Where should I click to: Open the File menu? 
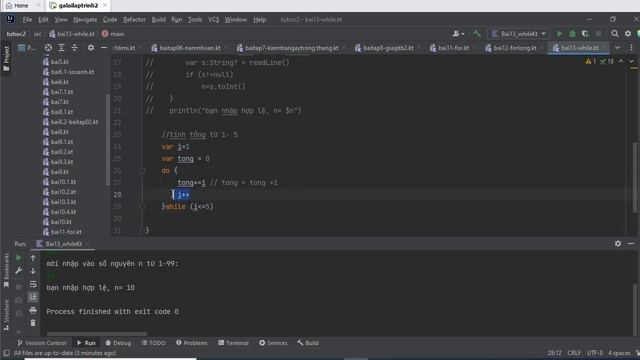coord(27,20)
